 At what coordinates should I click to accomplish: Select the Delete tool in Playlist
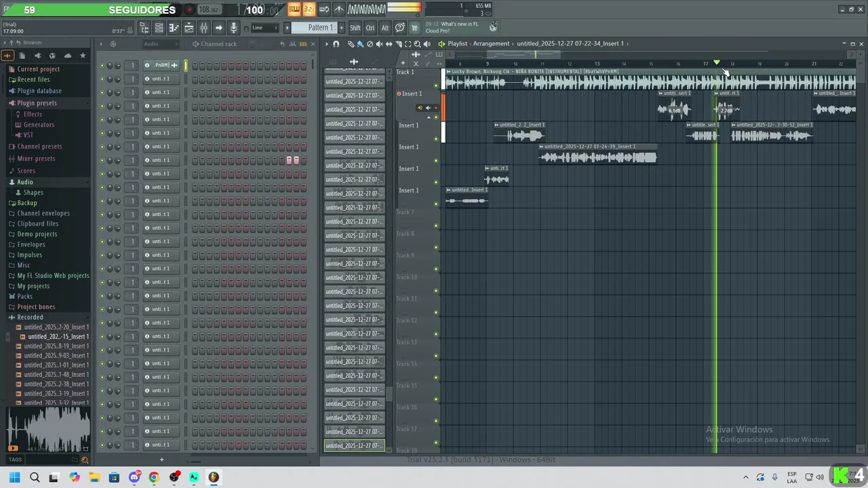point(370,44)
